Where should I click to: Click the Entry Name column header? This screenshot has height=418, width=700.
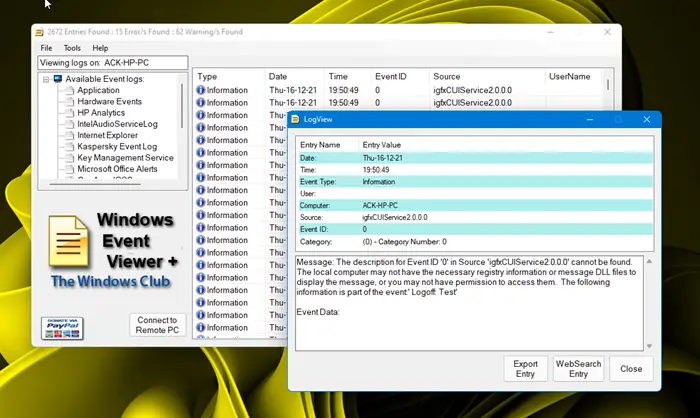pyautogui.click(x=328, y=145)
